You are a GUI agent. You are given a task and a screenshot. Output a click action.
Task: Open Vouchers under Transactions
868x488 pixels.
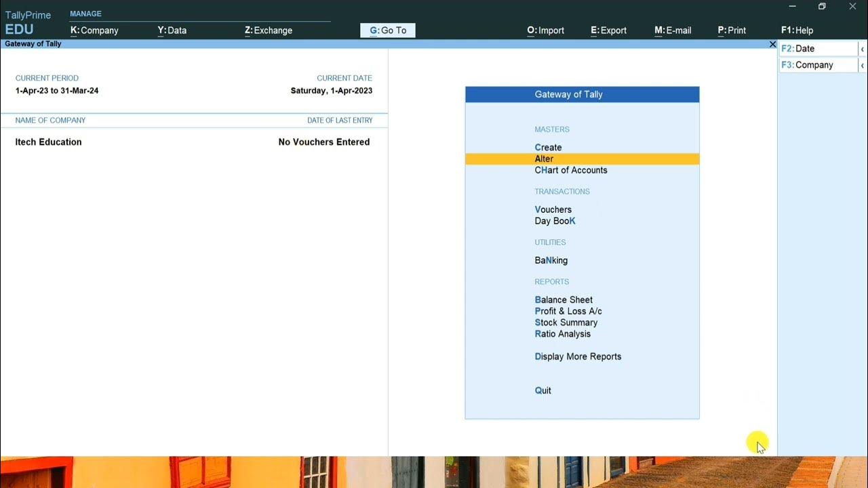point(553,209)
